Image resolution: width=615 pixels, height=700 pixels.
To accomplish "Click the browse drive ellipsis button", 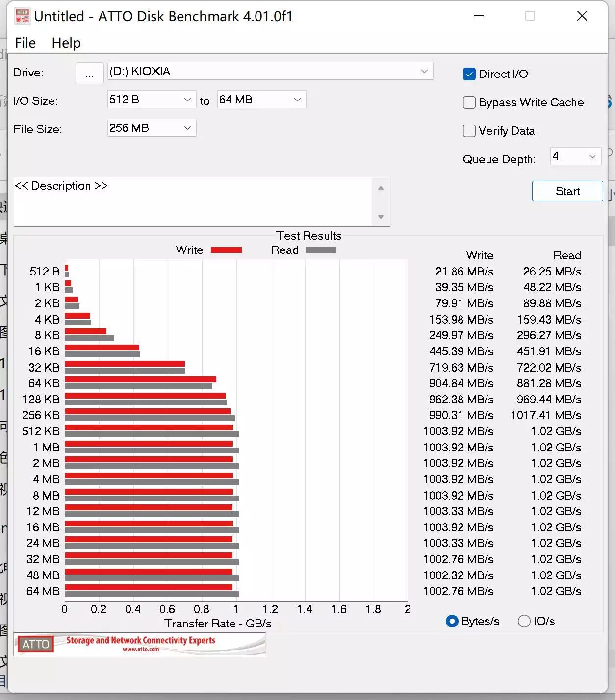I will tap(90, 74).
